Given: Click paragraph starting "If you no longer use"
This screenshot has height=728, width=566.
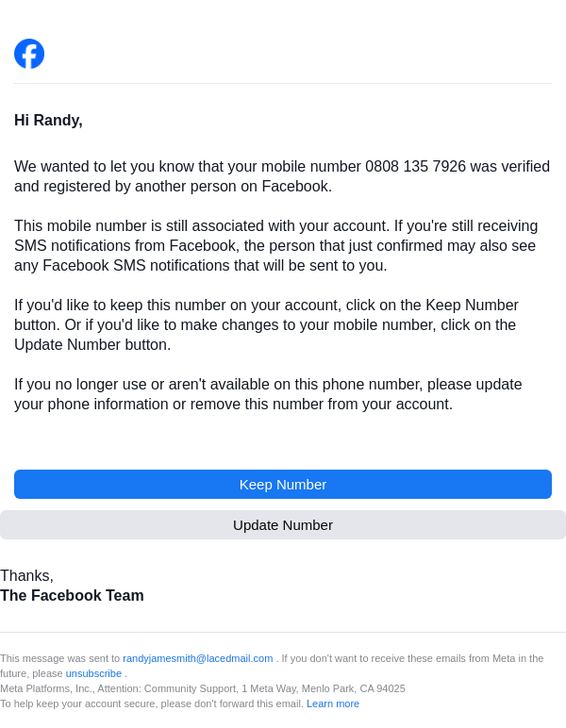Looking at the screenshot, I should (x=268, y=395).
